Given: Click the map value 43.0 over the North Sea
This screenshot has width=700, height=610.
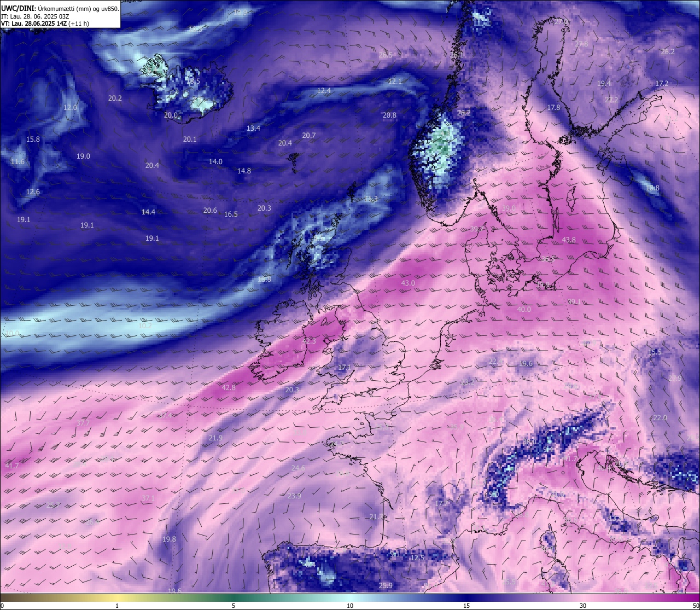Looking at the screenshot, I should click(x=408, y=283).
